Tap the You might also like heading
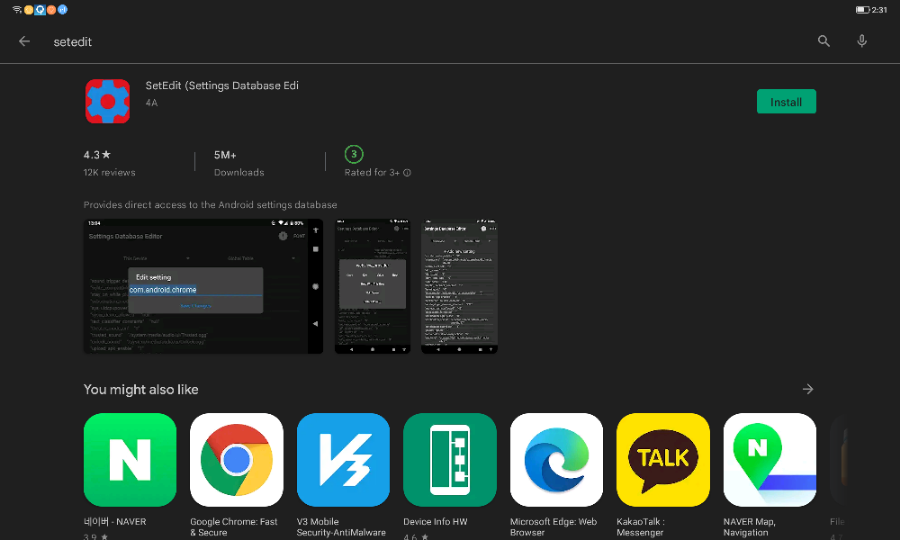 (141, 390)
